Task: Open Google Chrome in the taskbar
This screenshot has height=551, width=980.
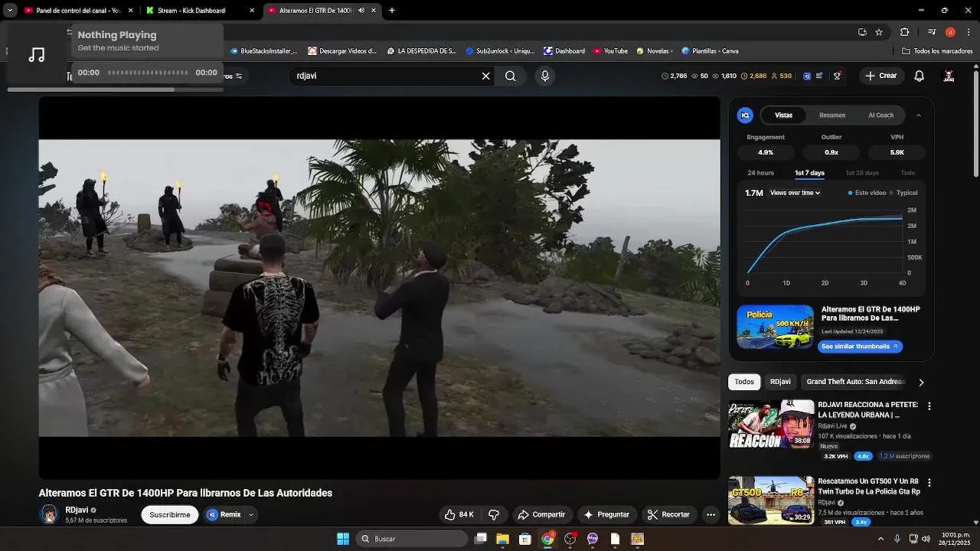Action: click(x=547, y=539)
